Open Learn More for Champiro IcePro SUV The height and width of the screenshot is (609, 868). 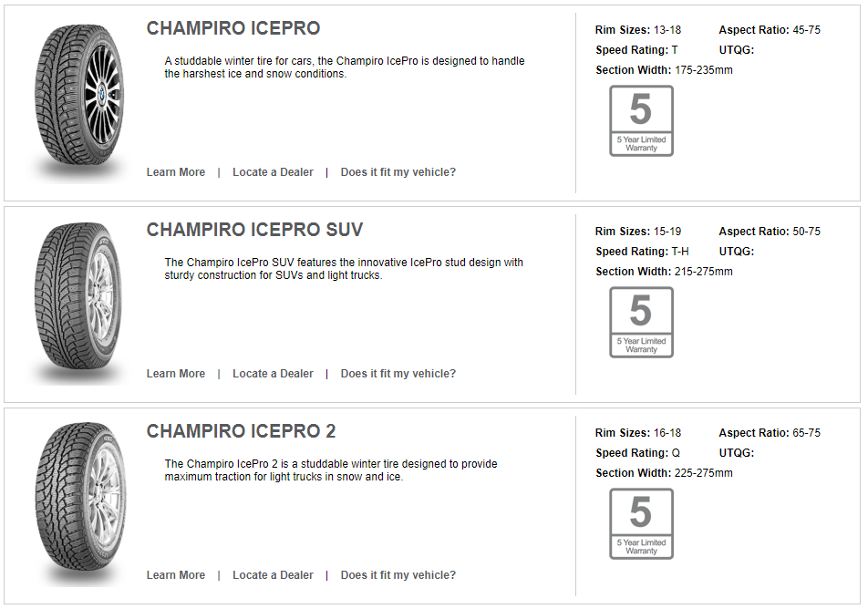(x=176, y=374)
